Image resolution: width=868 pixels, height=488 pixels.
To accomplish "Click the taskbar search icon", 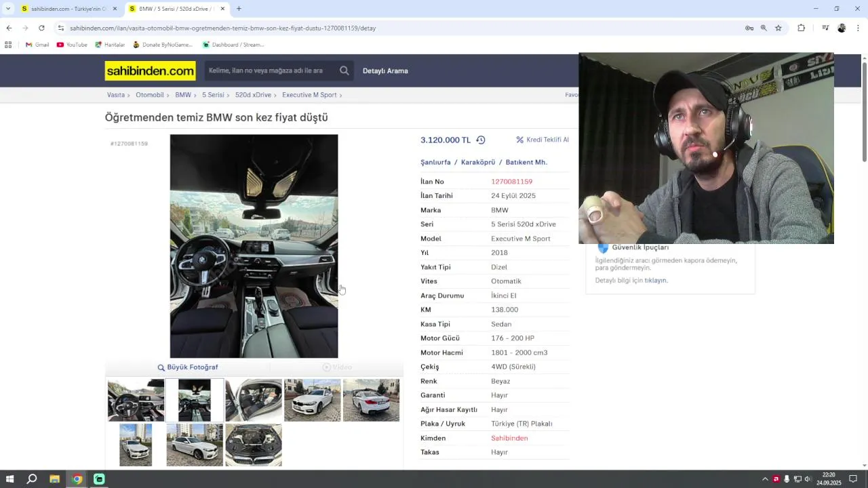I will (x=32, y=479).
